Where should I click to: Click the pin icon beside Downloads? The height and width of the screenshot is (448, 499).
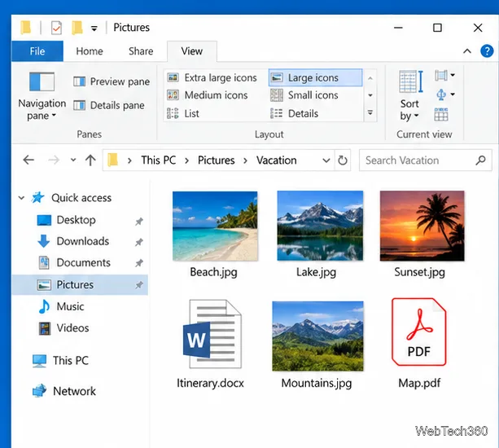point(138,242)
